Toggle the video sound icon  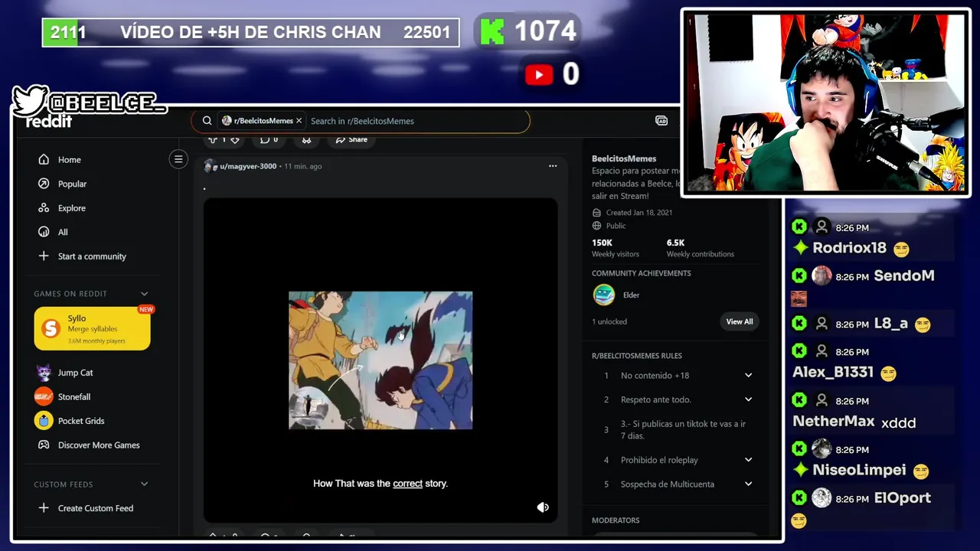click(543, 507)
